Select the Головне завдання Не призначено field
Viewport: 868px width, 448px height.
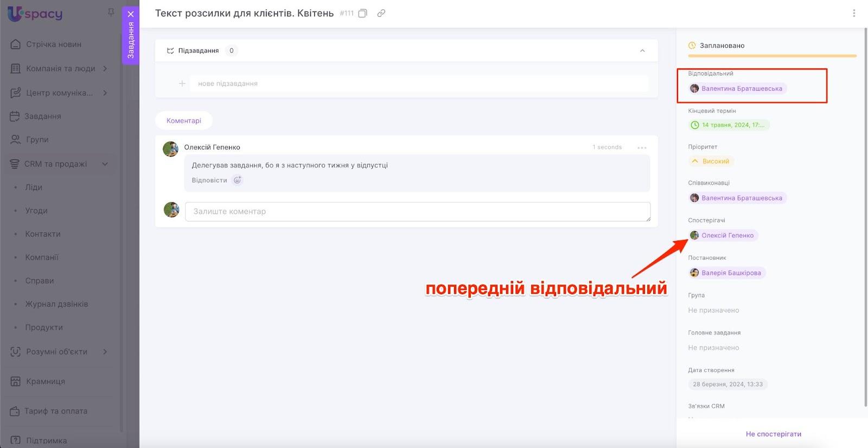point(713,348)
